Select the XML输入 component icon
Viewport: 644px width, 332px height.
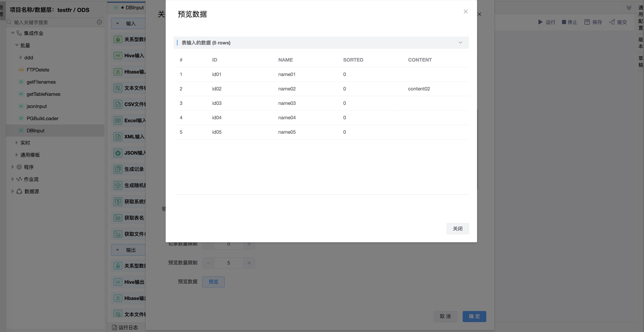tap(118, 137)
